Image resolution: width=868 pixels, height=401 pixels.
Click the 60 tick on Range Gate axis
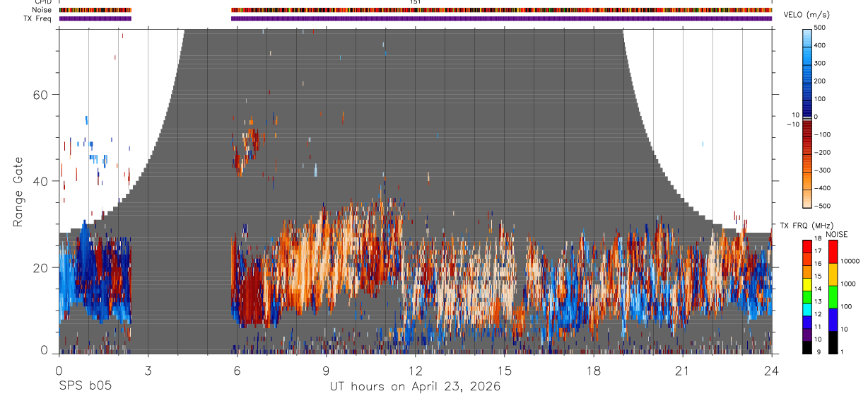coord(42,95)
